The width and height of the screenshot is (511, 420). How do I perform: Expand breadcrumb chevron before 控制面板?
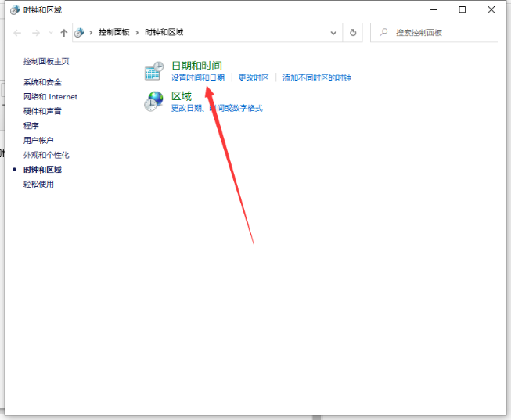[91, 33]
